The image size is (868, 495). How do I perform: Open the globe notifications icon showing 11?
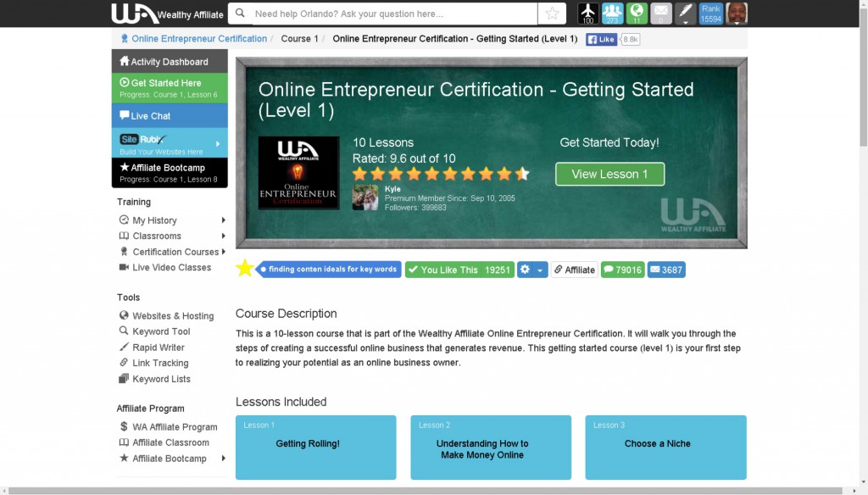click(637, 14)
